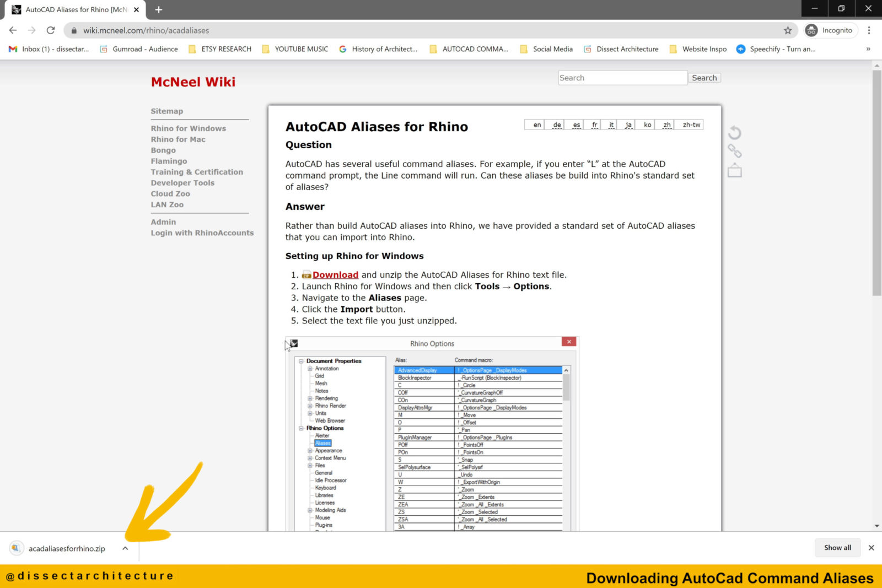Open Rhino for Mac sidebar link
882x588 pixels.
tap(178, 139)
